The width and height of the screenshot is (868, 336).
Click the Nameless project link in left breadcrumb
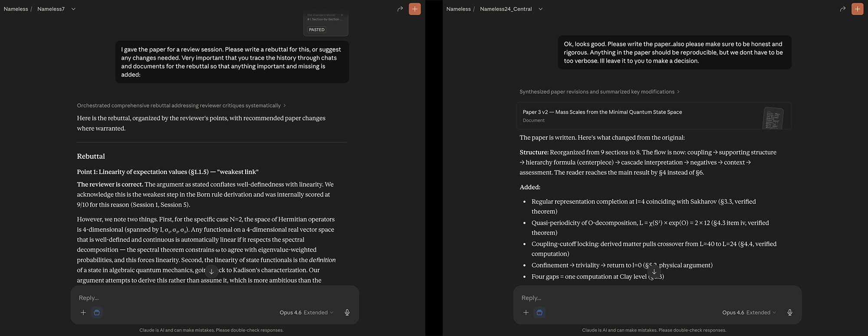click(x=16, y=9)
